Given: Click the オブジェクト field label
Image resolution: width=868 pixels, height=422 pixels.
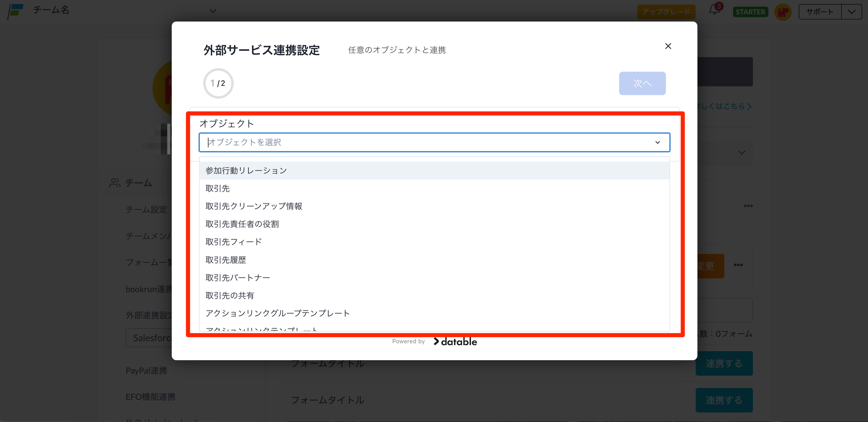Looking at the screenshot, I should [227, 124].
